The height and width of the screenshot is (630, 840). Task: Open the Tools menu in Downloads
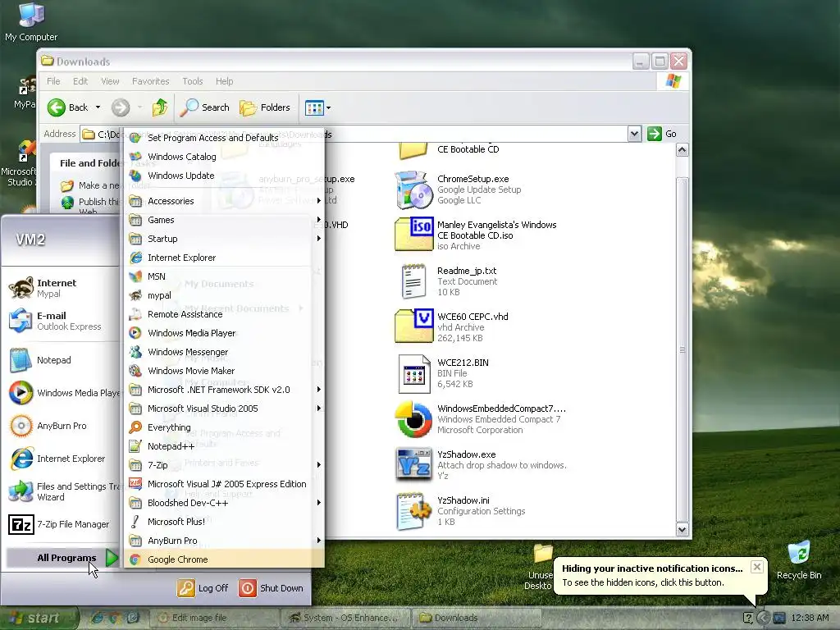click(x=192, y=81)
